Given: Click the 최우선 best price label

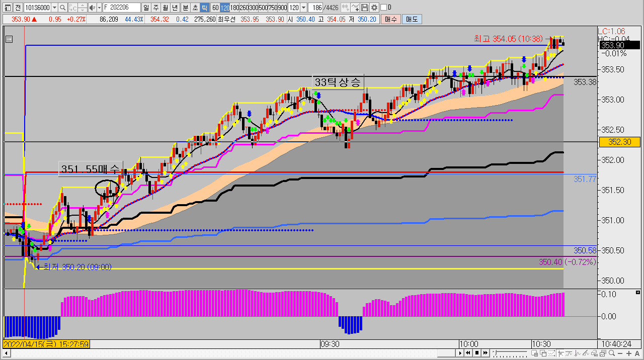Looking at the screenshot, I should 226,19.
